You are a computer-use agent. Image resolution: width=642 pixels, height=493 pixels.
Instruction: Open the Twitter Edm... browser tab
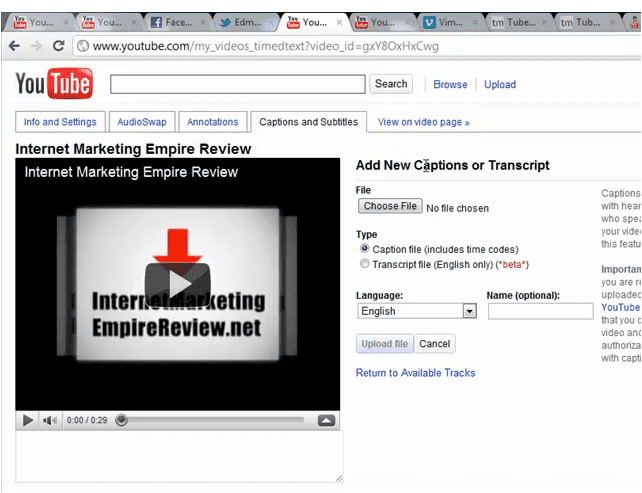246,22
